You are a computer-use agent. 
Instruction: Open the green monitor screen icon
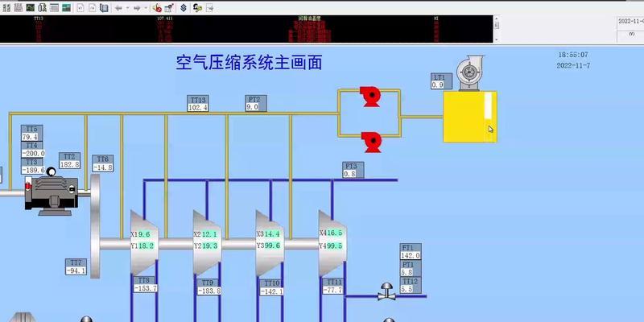point(31,8)
